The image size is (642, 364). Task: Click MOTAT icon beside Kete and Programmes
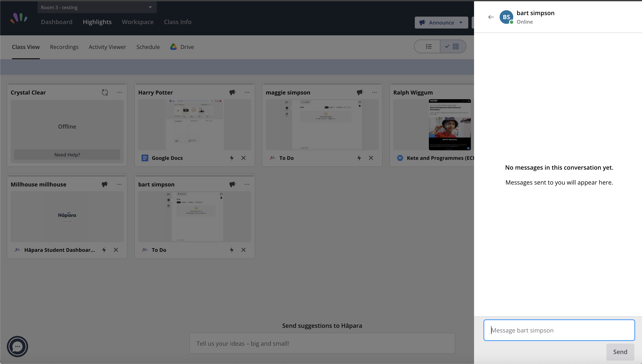click(400, 158)
